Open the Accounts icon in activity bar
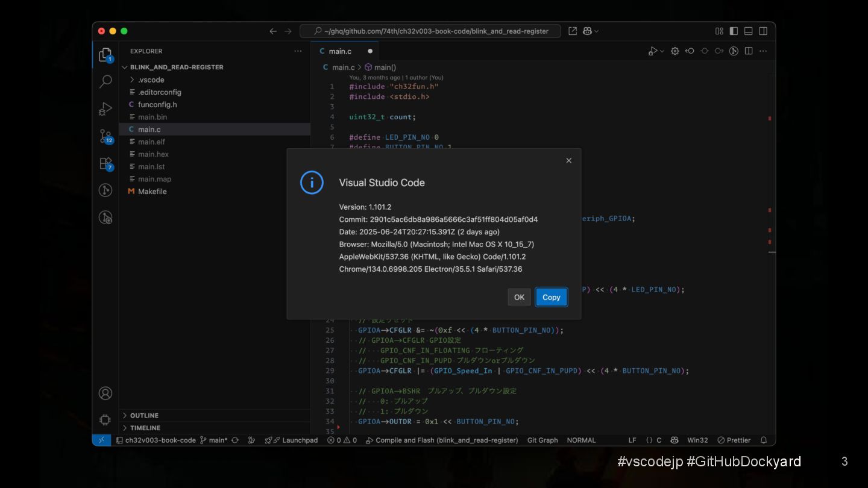This screenshot has height=488, width=868. tap(105, 393)
